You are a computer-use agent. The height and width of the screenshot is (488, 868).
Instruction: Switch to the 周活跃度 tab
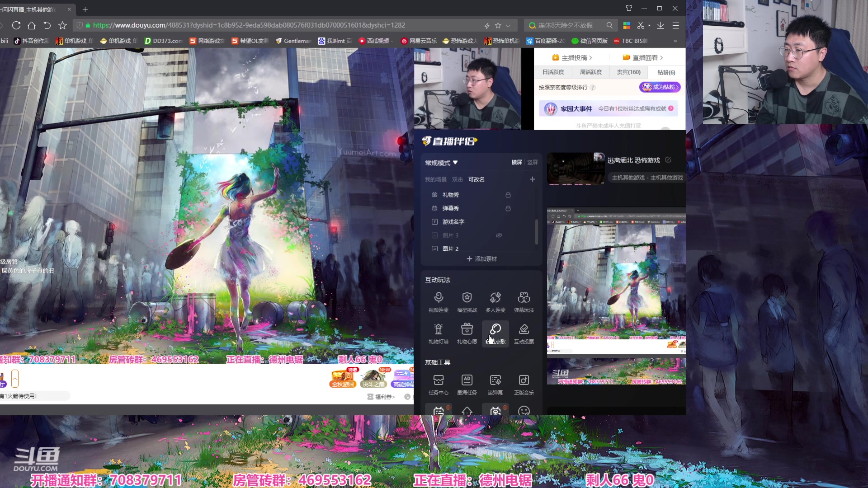click(591, 72)
